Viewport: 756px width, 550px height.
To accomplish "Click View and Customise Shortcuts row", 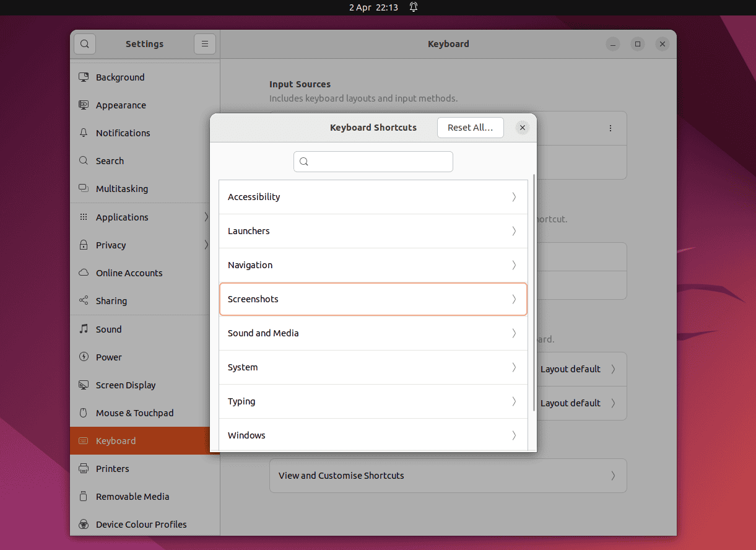I will coord(448,476).
